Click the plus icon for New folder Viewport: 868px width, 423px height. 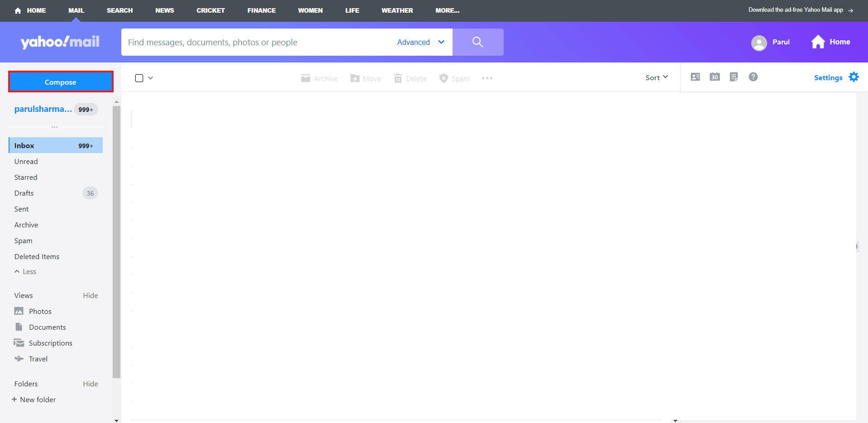point(14,399)
